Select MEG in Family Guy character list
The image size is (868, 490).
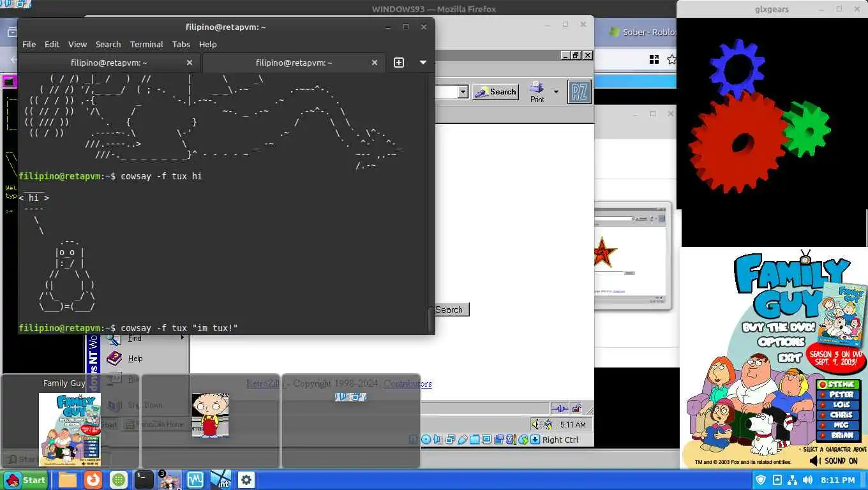pyautogui.click(x=839, y=426)
